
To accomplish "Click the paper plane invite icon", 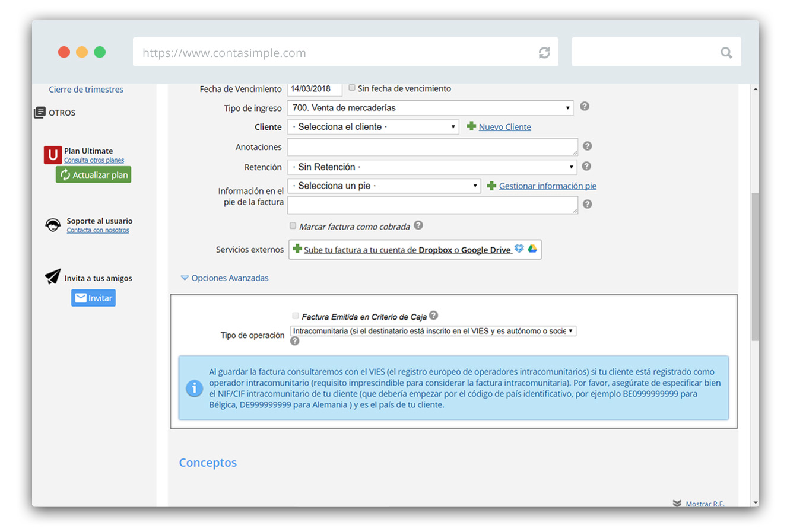I will (53, 276).
